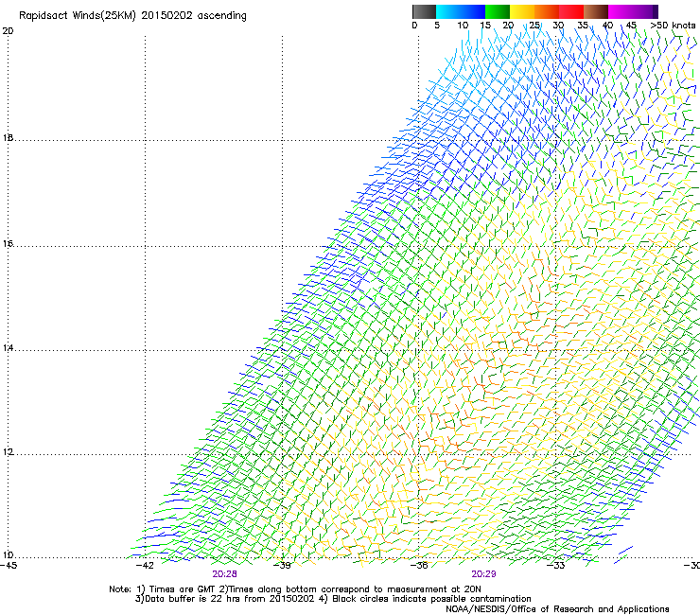Click the 20:29 pass time label
This screenshot has width=700, height=615.
[483, 574]
